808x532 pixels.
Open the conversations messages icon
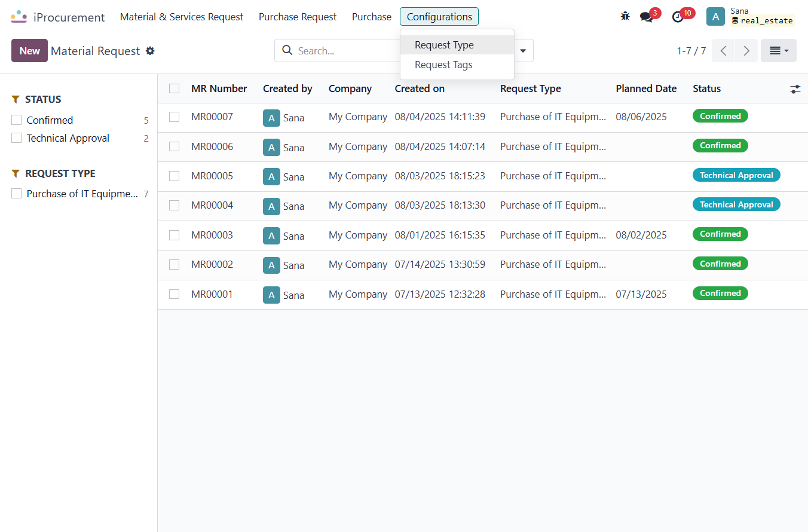[646, 17]
